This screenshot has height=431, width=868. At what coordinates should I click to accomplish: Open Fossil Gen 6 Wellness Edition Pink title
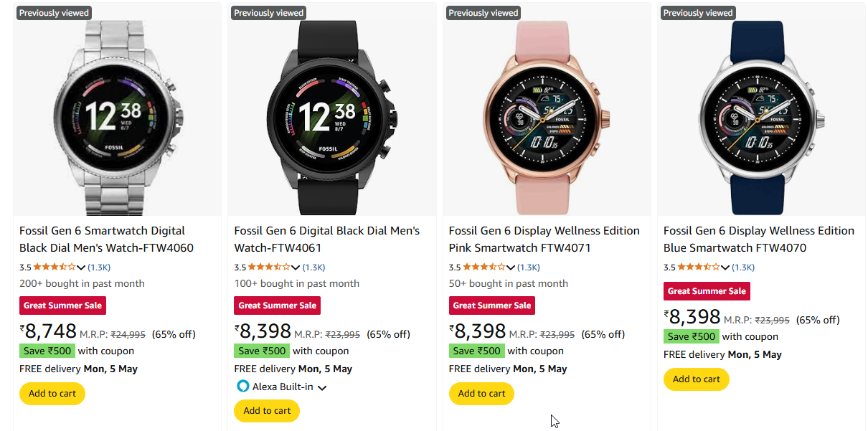pos(544,240)
